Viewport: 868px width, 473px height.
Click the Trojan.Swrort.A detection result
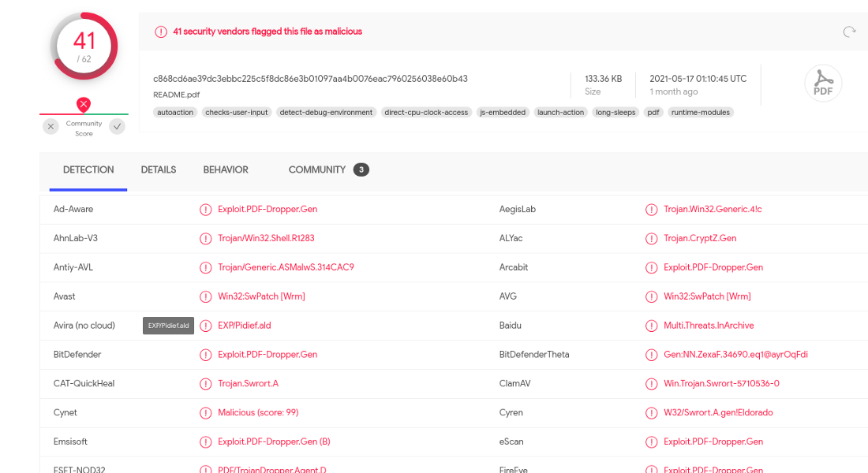click(x=248, y=383)
